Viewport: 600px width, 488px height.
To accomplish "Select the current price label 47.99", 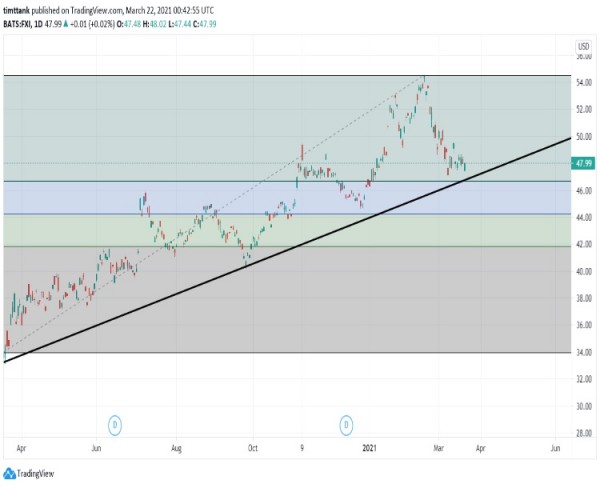I will (583, 163).
